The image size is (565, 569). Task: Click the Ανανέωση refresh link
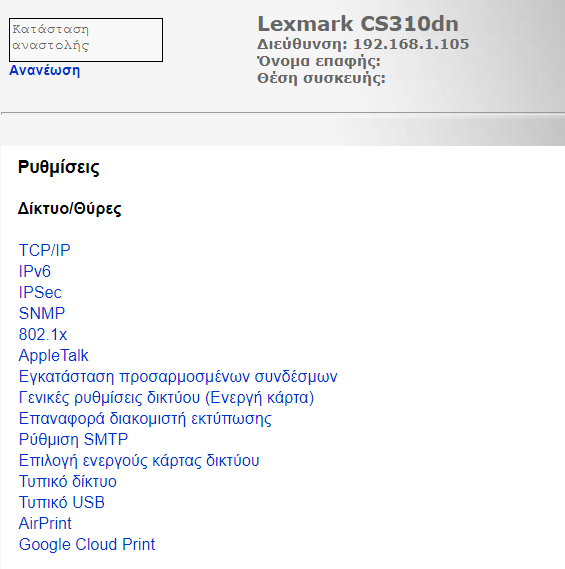click(44, 70)
